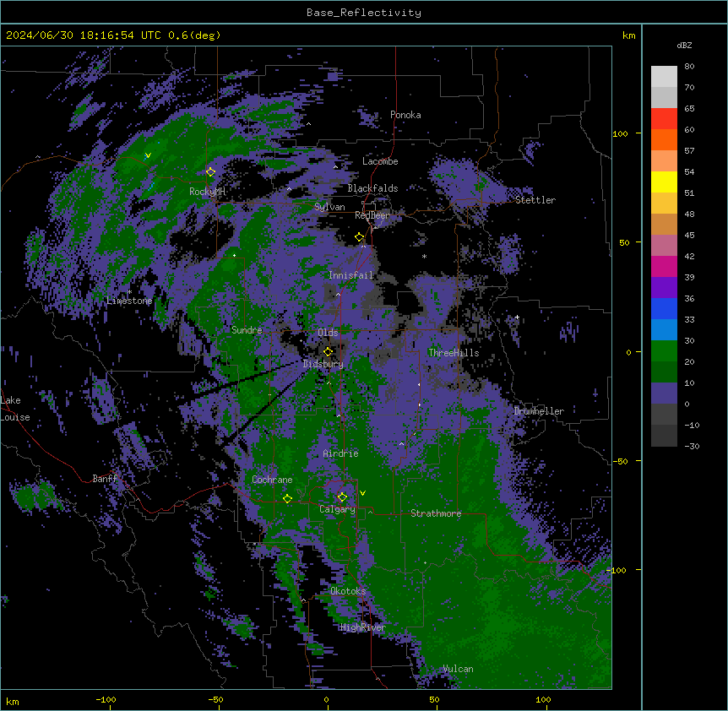Click the -50 tick label on the right axis
The height and width of the screenshot is (711, 728).
(x=620, y=461)
